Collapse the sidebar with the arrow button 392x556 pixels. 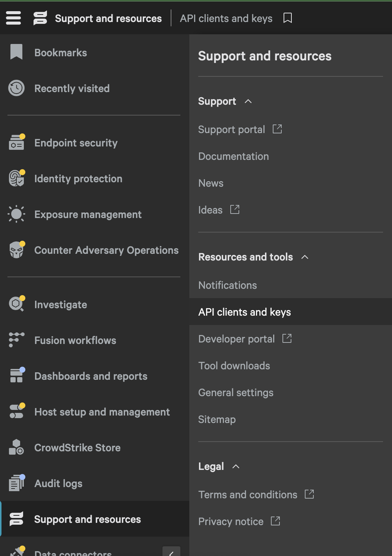click(x=171, y=552)
